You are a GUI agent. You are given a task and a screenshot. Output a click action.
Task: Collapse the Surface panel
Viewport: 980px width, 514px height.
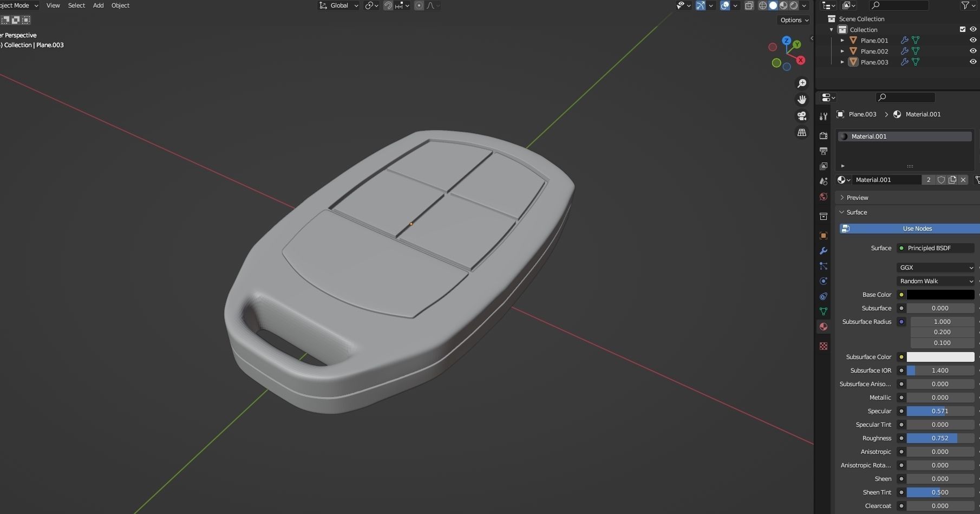[x=857, y=212]
